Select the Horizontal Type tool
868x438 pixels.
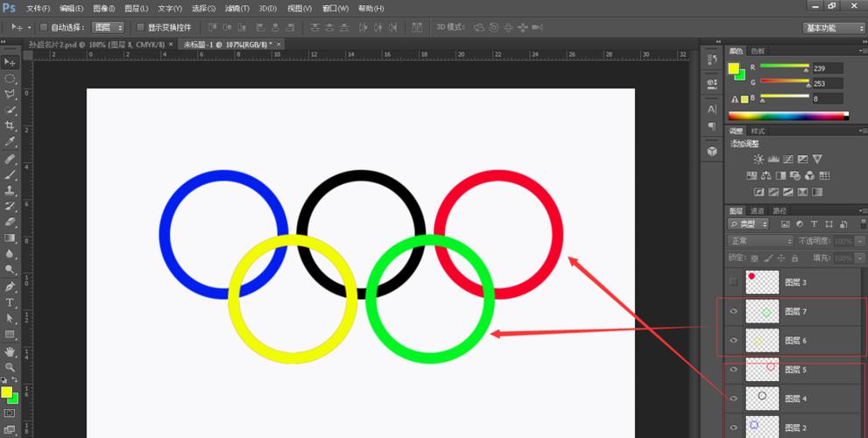coord(10,302)
